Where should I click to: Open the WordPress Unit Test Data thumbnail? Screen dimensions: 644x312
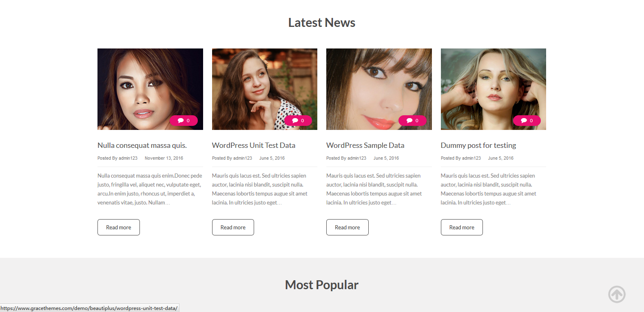(x=265, y=89)
